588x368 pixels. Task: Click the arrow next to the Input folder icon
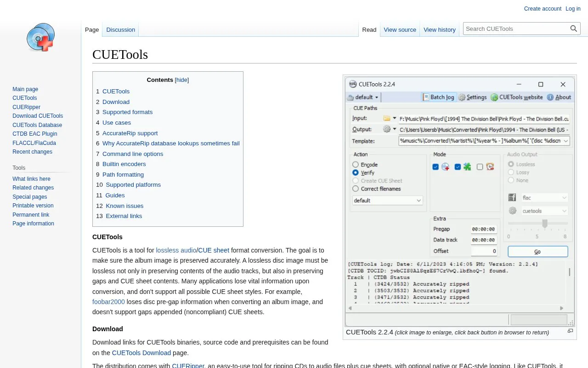[x=395, y=118]
